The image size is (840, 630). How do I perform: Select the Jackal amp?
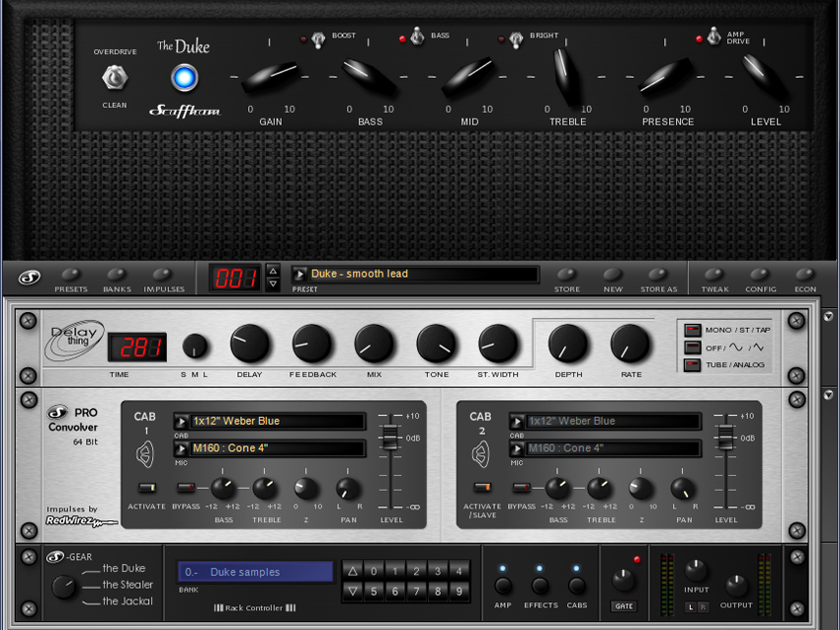[127, 601]
